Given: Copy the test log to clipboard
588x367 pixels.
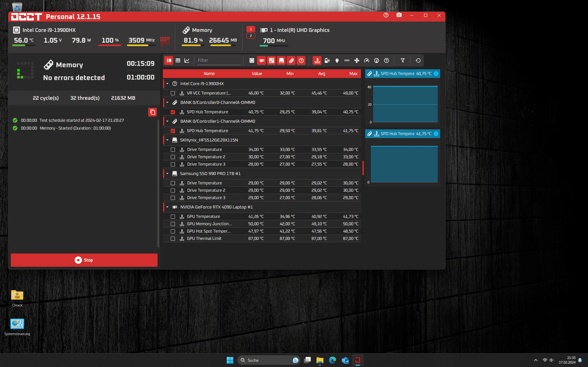Looking at the screenshot, I should coord(152,112).
